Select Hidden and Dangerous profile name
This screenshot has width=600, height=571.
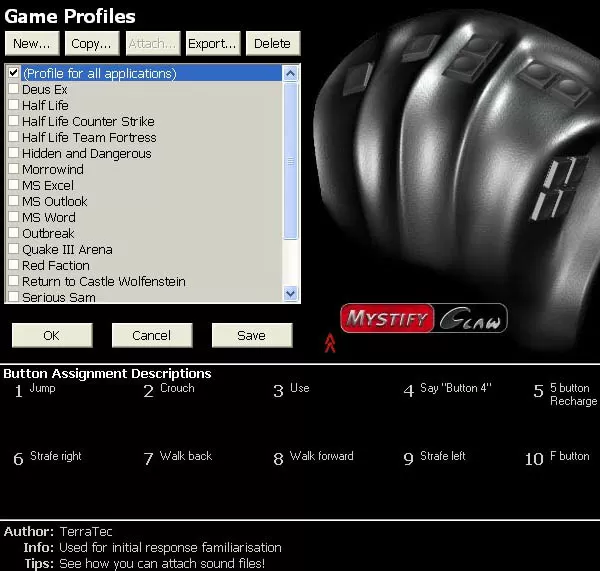(87, 154)
